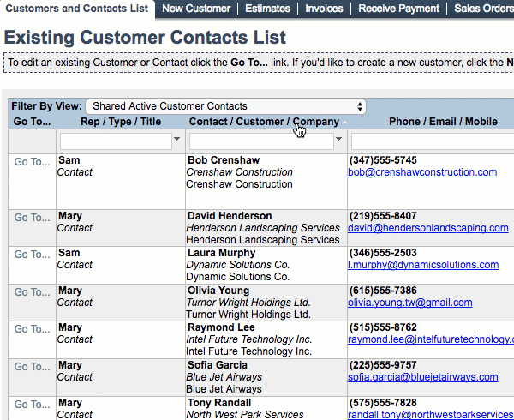514x420 pixels.
Task: Email sofia.garcia@bluejetairways.com
Action: click(423, 377)
